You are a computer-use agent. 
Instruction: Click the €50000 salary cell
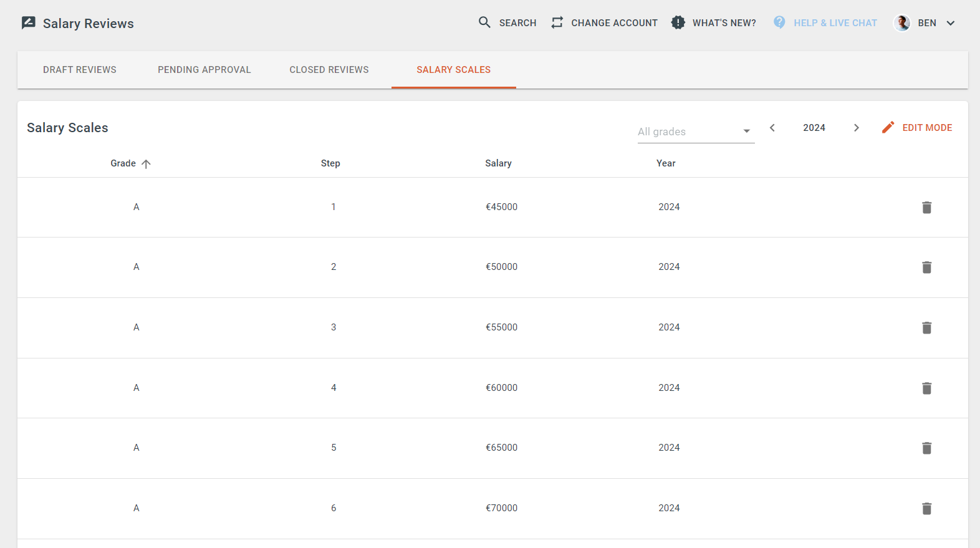(x=502, y=267)
